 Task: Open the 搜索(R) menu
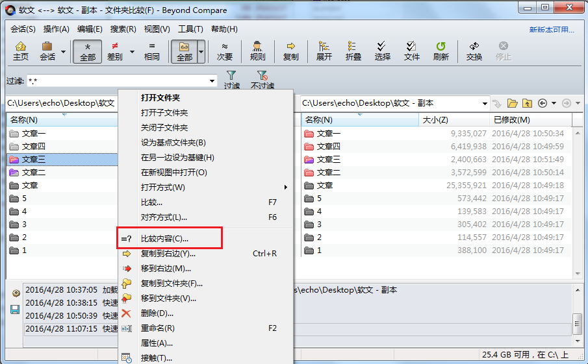pyautogui.click(x=123, y=29)
